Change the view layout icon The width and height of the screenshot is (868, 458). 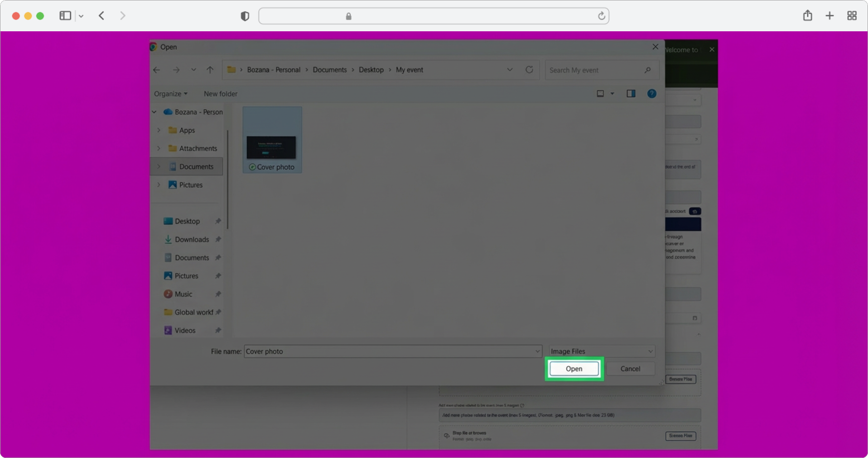click(600, 93)
